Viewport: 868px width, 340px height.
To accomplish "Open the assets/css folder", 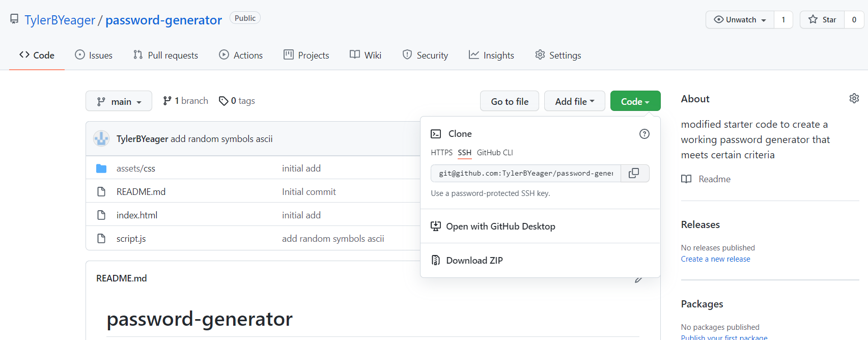I will click(136, 168).
